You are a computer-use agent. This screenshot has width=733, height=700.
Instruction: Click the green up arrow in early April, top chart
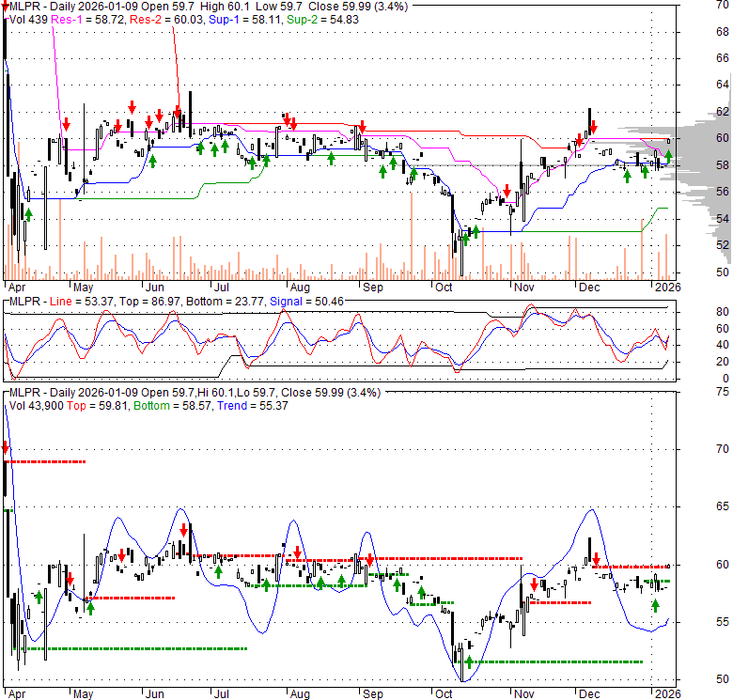pos(29,215)
